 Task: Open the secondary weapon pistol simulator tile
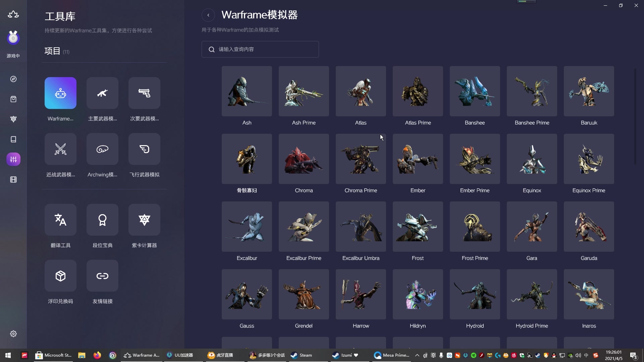click(x=144, y=93)
